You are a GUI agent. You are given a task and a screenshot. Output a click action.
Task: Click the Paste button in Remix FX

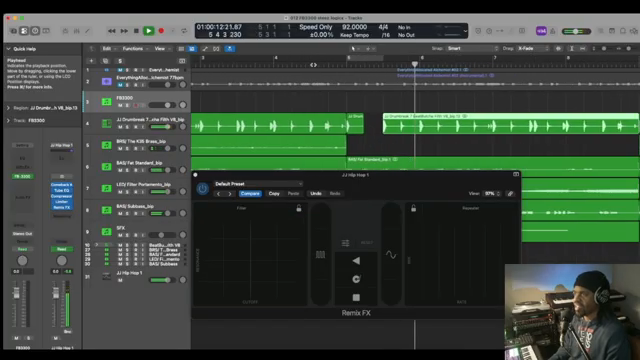[x=293, y=194]
